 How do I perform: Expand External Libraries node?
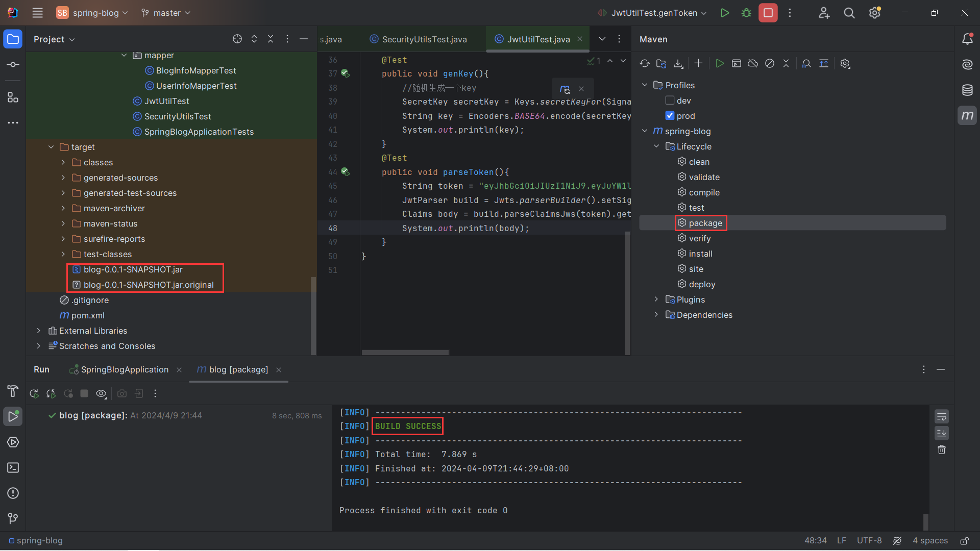[x=39, y=331]
